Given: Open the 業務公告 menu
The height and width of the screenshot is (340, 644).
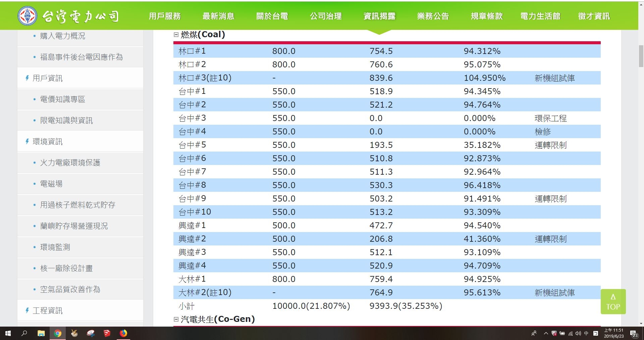Looking at the screenshot, I should [x=433, y=16].
